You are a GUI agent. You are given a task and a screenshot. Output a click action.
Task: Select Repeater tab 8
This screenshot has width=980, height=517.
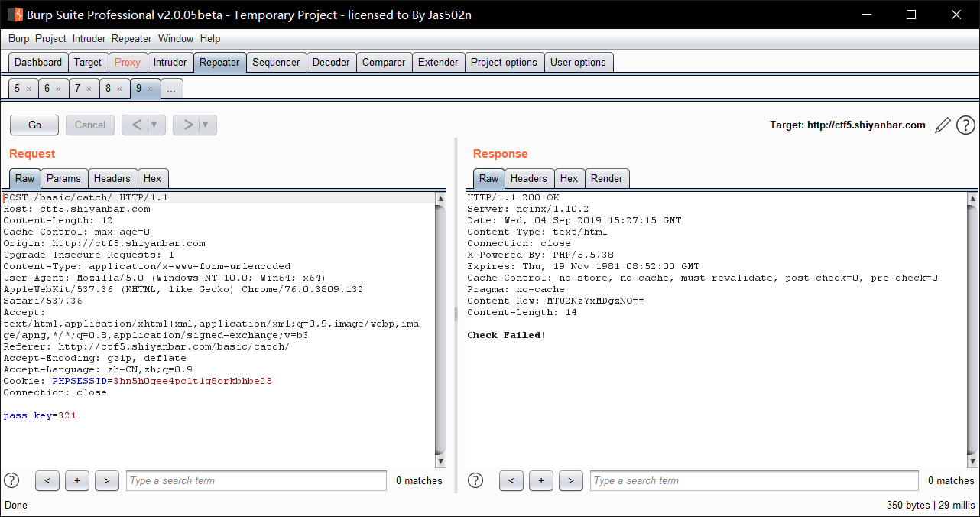pos(108,89)
